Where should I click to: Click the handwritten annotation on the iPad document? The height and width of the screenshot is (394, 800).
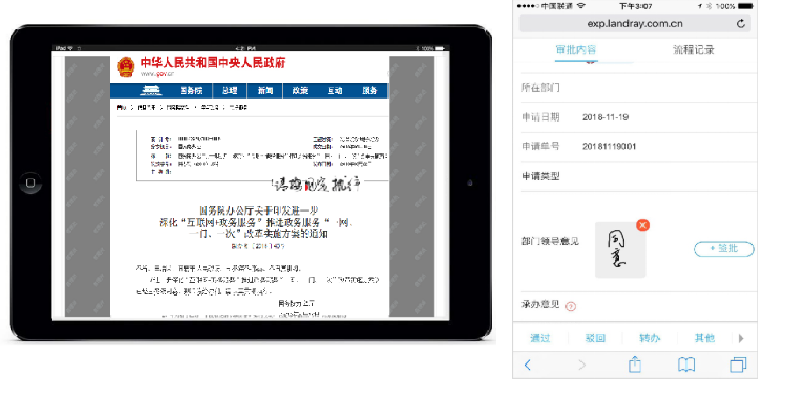pos(317,185)
